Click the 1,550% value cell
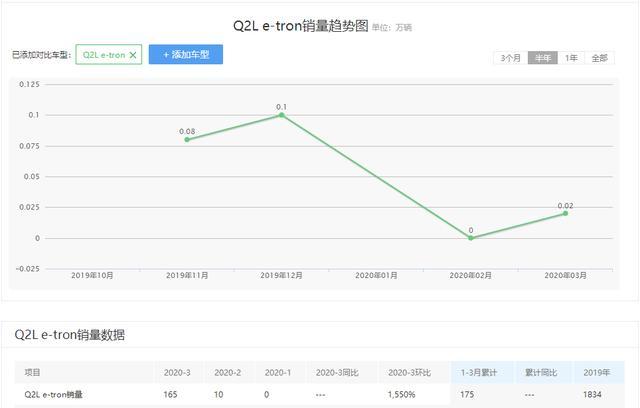This screenshot has height=408, width=640. point(401,395)
